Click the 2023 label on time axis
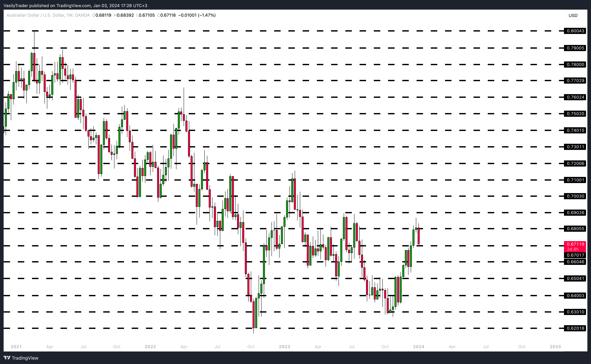The image size is (591, 364). point(284,347)
